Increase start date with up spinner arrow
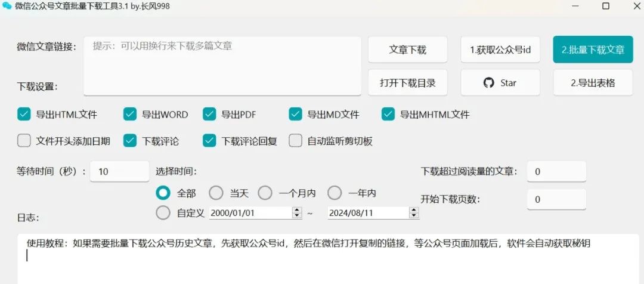This screenshot has width=644, height=284. [297, 210]
